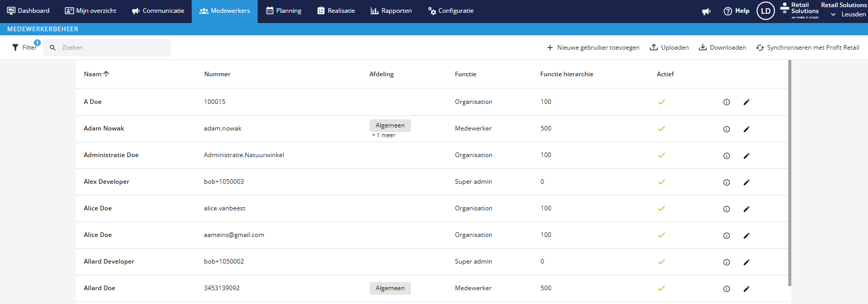Sort by Actief column header
Viewport: 868px width, 304px height.
665,74
